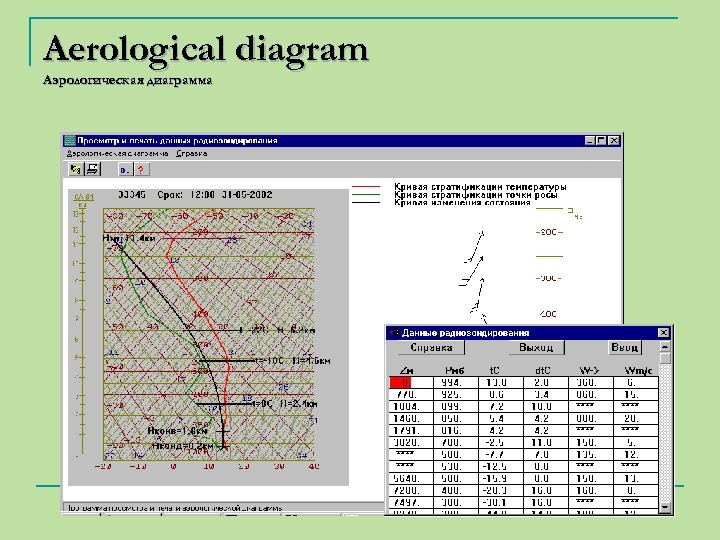Viewport: 720px width, 540px height.
Task: Click the 'Срок: 12:00 31-05-2002' header on the diagram
Action: [214, 194]
